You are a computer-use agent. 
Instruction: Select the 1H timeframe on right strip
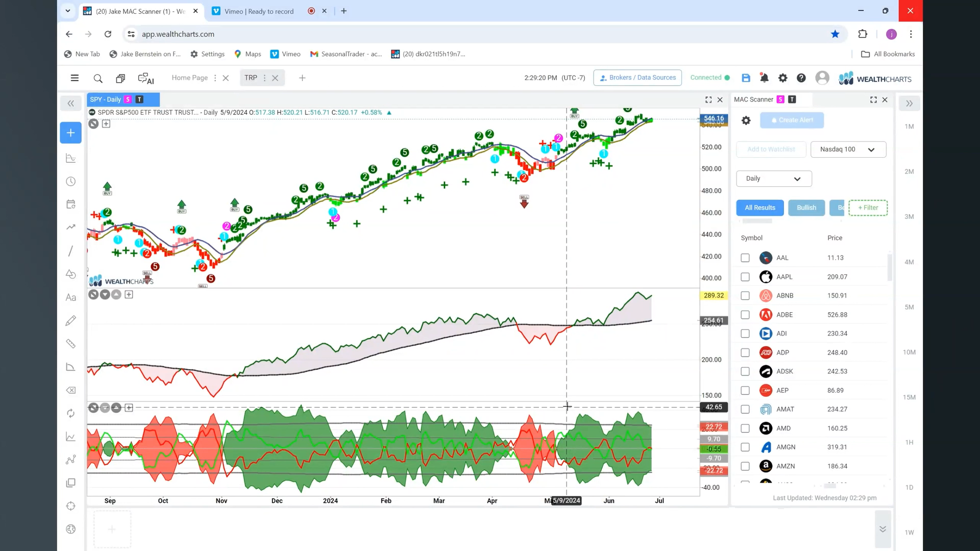tap(909, 442)
